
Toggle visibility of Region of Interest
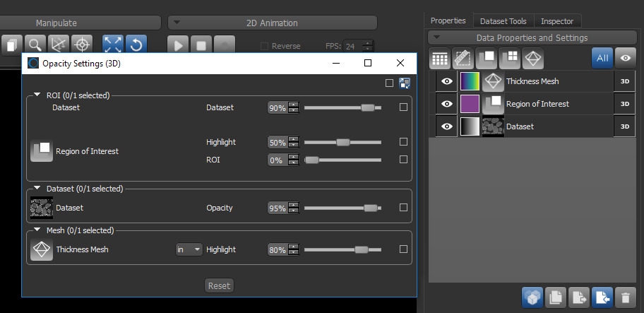446,104
